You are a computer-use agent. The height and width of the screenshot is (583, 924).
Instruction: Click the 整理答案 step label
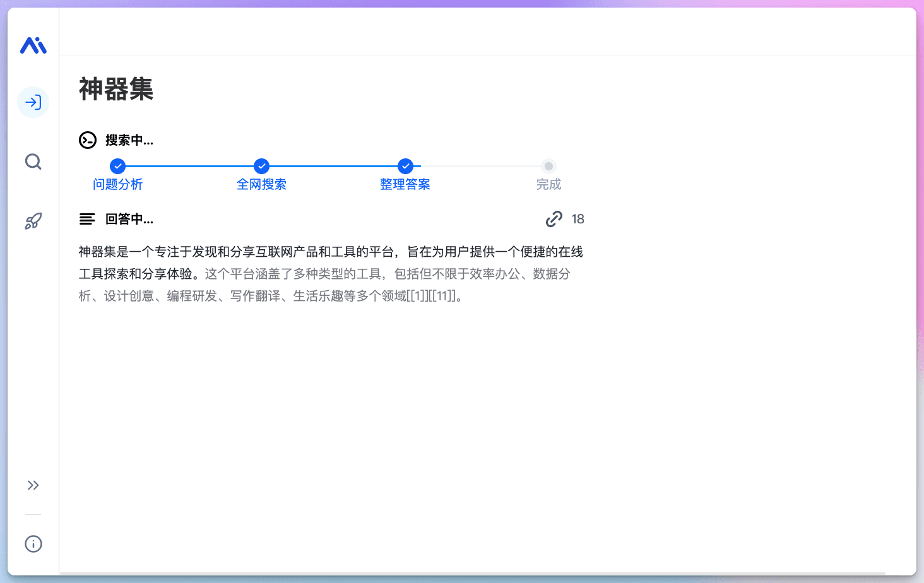pos(405,184)
